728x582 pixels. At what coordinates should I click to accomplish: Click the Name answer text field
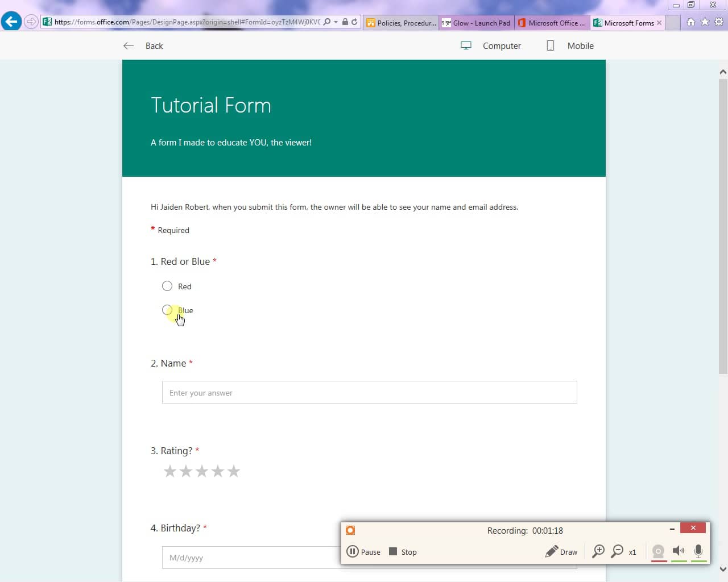[370, 392]
